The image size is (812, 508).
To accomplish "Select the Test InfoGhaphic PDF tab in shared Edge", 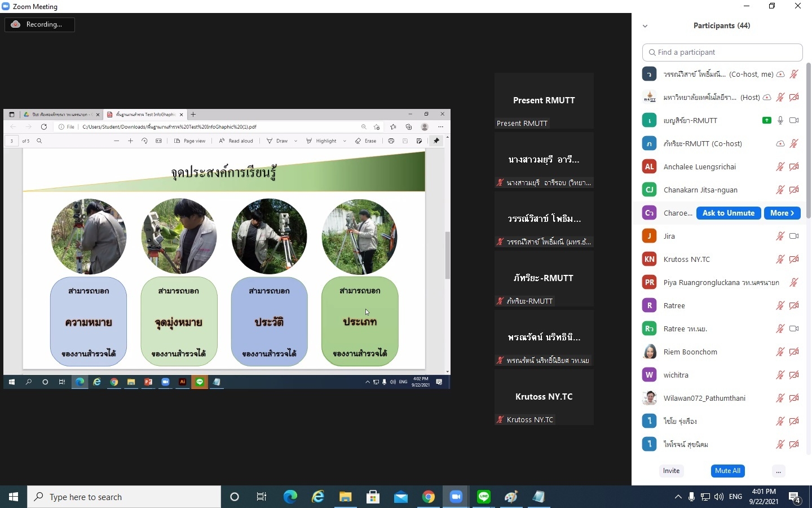I will (x=145, y=114).
